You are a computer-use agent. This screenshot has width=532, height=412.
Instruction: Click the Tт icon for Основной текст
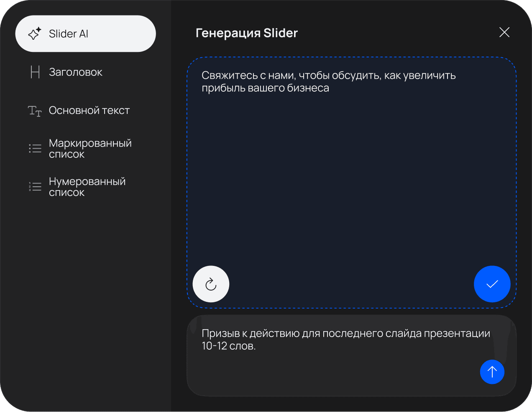click(35, 111)
